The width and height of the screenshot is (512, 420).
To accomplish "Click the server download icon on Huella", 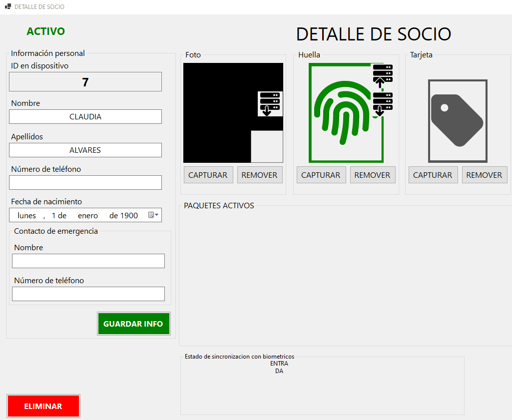I will point(383,104).
